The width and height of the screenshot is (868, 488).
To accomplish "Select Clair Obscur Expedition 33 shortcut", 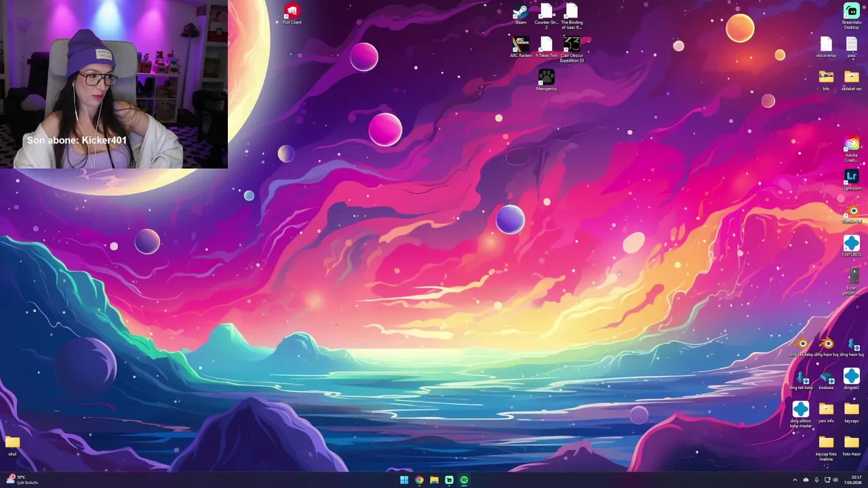I will point(572,49).
